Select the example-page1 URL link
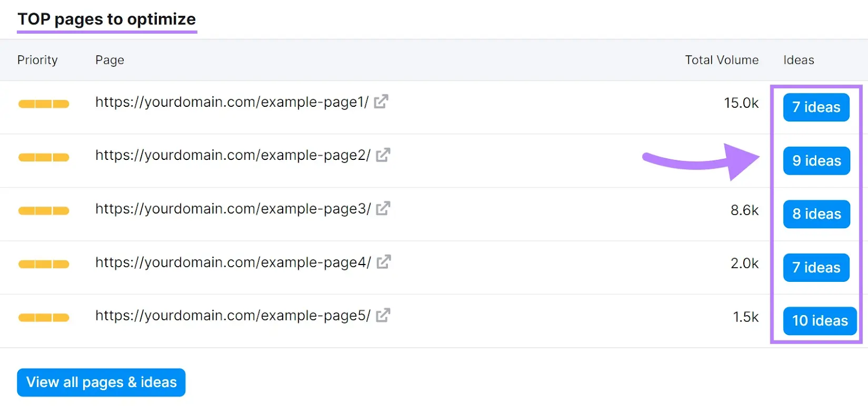Image resolution: width=868 pixels, height=406 pixels. coord(232,102)
